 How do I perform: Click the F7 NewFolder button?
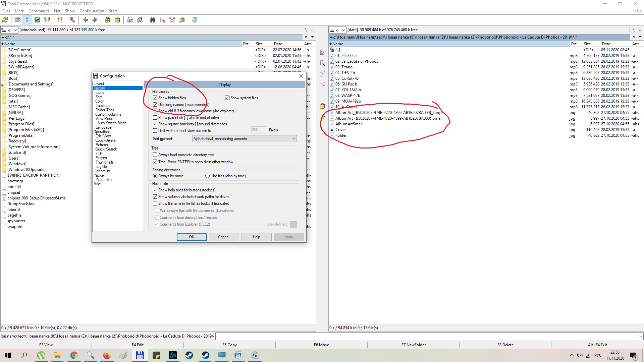[x=413, y=345]
